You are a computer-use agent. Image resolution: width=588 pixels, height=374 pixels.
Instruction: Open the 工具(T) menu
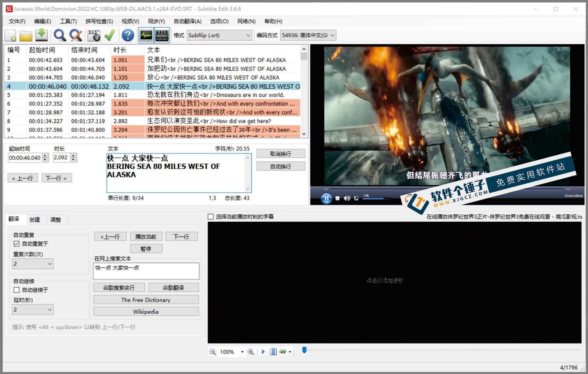tap(68, 21)
